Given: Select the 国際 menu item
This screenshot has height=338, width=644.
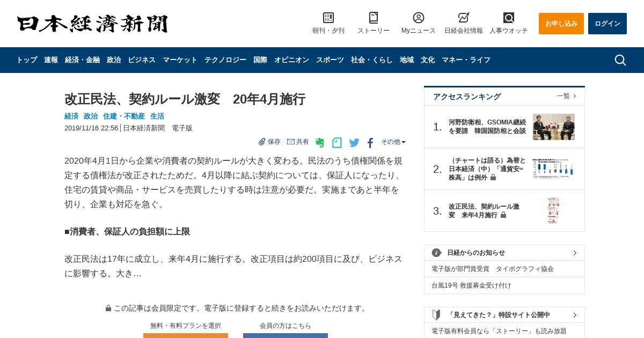Looking at the screenshot, I should pos(260,60).
